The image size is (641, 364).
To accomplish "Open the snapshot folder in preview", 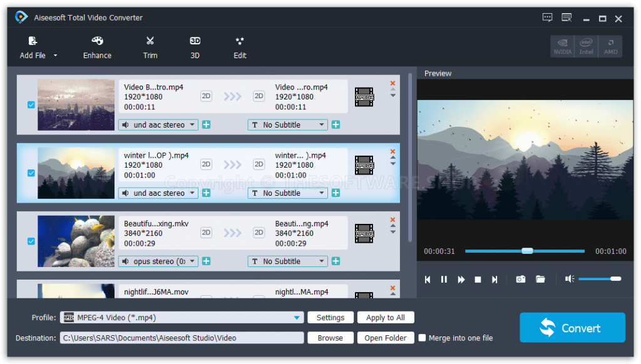I will point(540,279).
